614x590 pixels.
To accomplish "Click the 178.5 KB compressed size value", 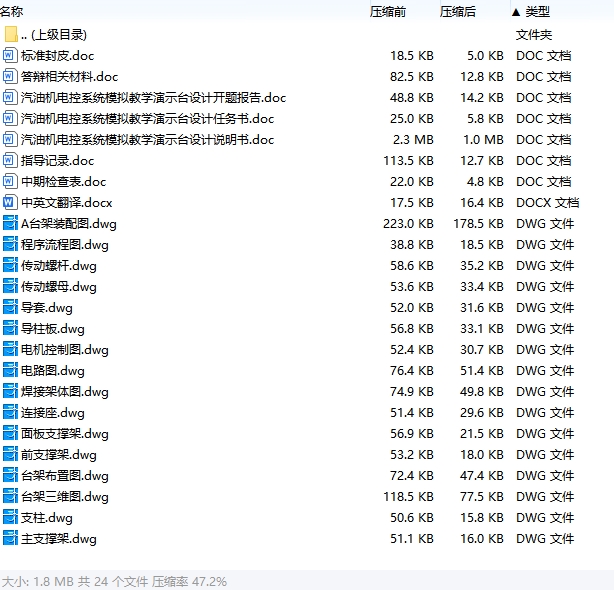I will point(479,224).
